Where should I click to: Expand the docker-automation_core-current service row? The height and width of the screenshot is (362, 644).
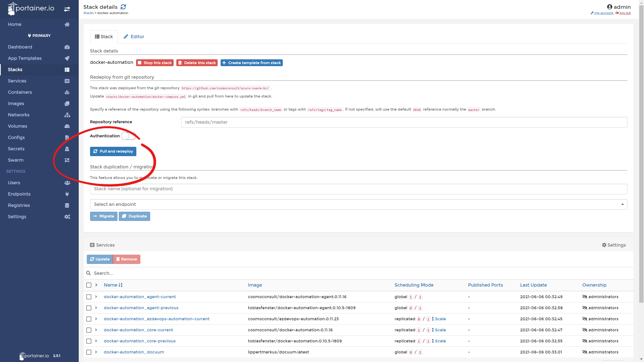96,330
